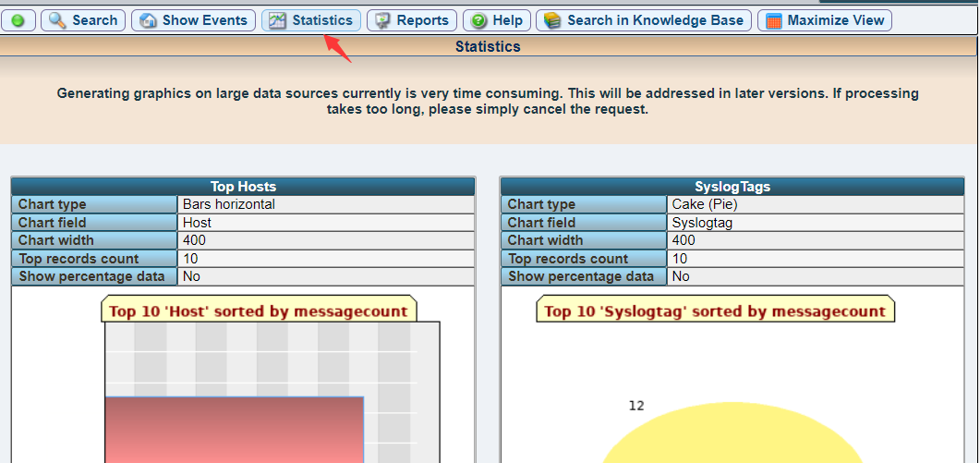Image resolution: width=980 pixels, height=463 pixels.
Task: Click Search in Knowledge Base
Action: [644, 20]
